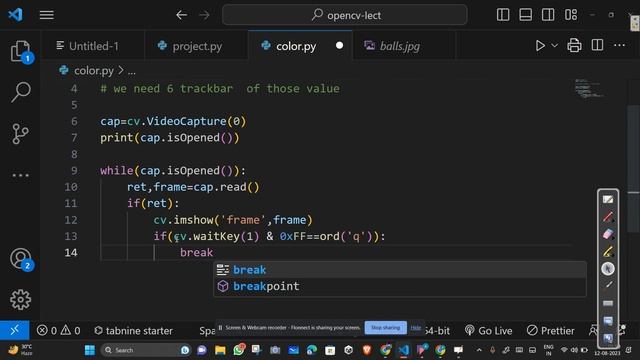Show additional views via ellipsis in activity bar
640x360 pixels.
tap(20, 176)
